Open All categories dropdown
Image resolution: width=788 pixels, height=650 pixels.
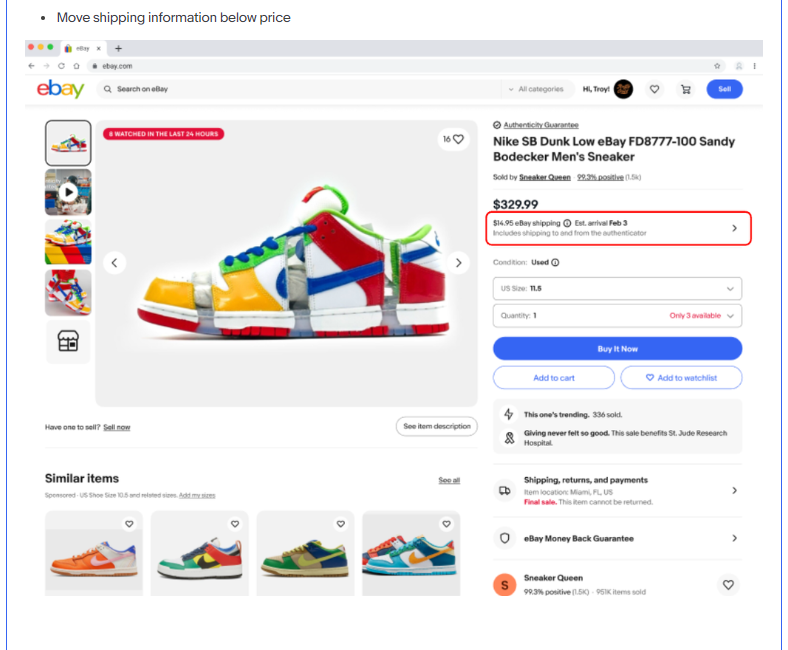click(x=536, y=89)
